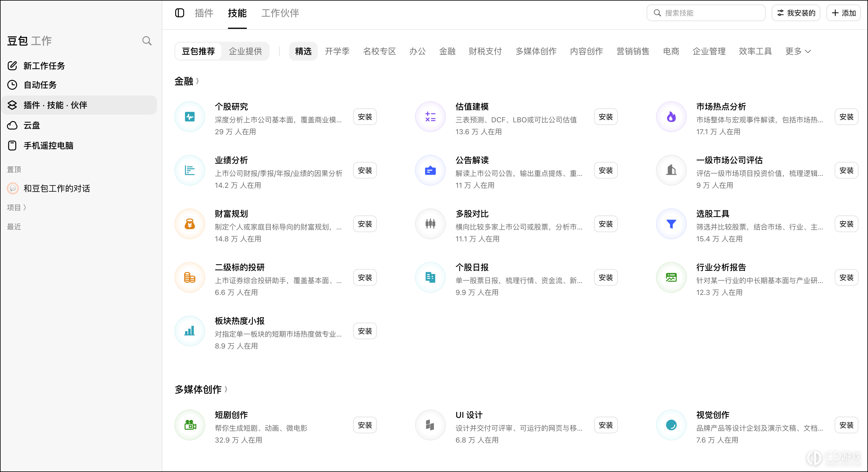Select the 豆包推荐 segment toggle
The height and width of the screenshot is (472, 868).
point(198,51)
